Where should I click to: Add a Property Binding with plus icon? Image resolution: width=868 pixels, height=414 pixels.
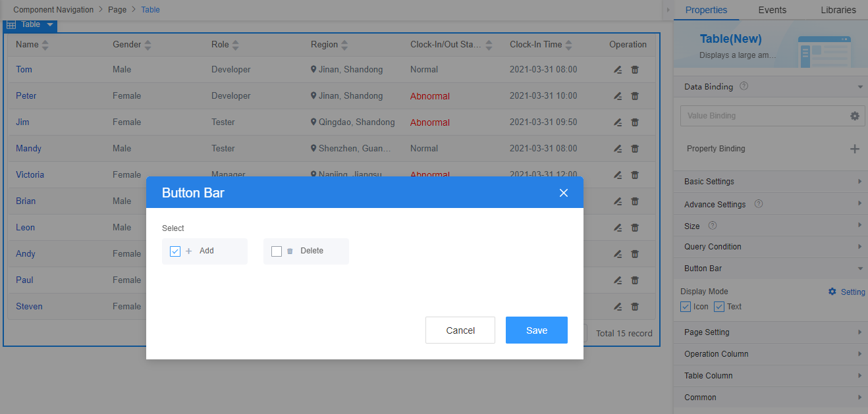855,149
